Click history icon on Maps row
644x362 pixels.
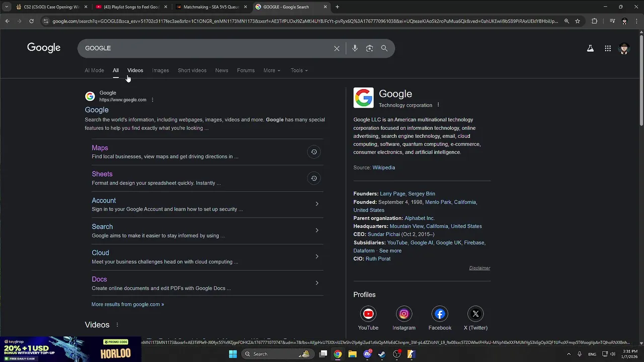point(314,152)
